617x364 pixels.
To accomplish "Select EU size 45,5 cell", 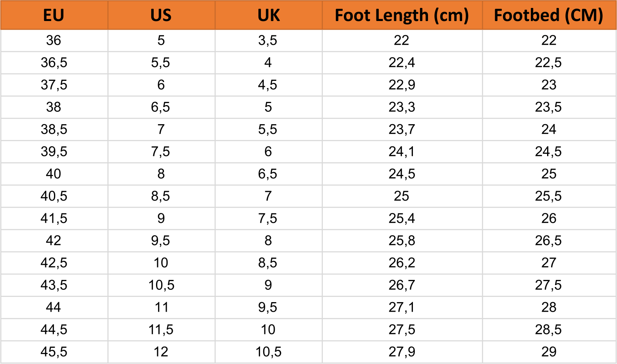I will pos(54,352).
